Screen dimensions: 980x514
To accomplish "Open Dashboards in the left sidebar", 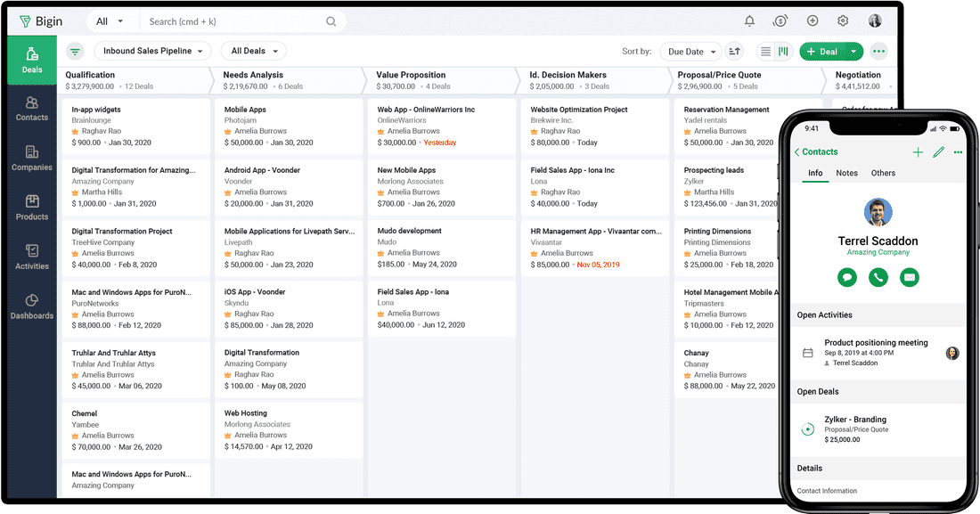I will [x=32, y=306].
